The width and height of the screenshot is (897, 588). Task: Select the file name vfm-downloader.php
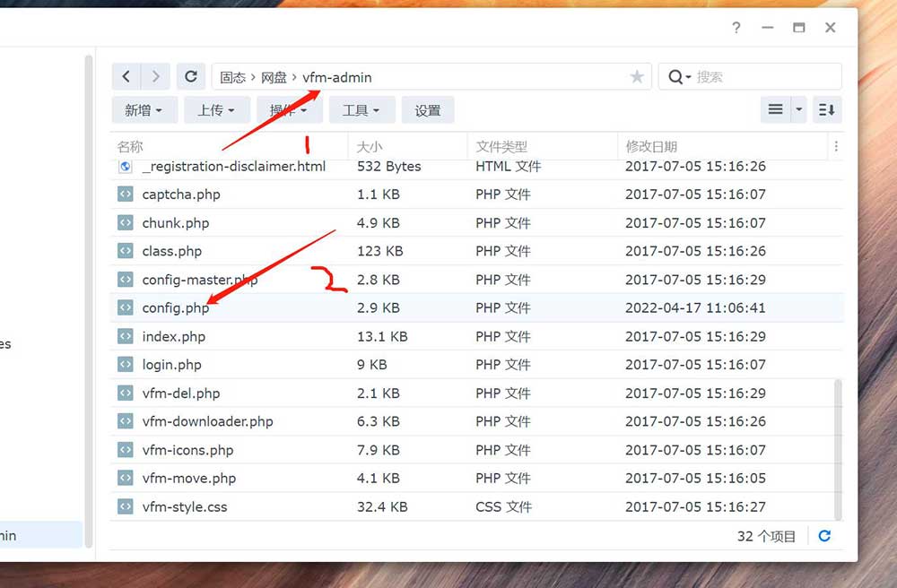point(208,421)
